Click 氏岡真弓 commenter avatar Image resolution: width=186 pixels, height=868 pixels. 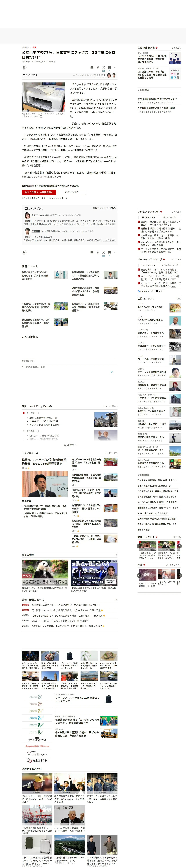tap(27, 231)
